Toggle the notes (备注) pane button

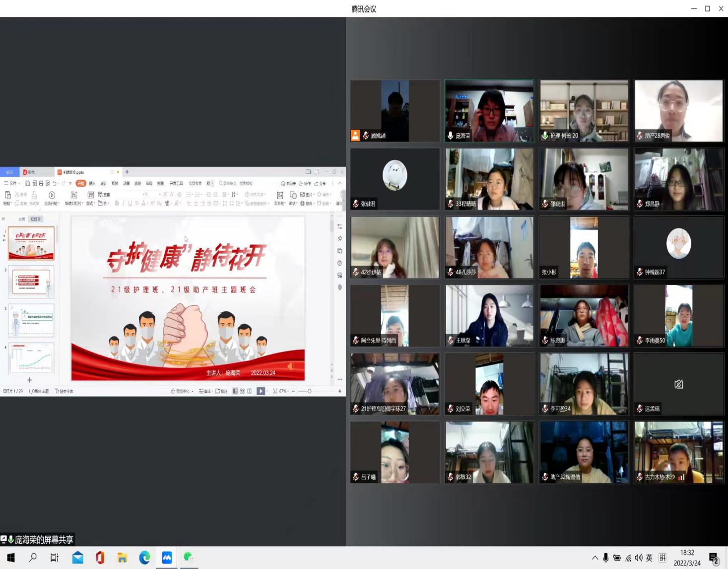click(x=205, y=391)
